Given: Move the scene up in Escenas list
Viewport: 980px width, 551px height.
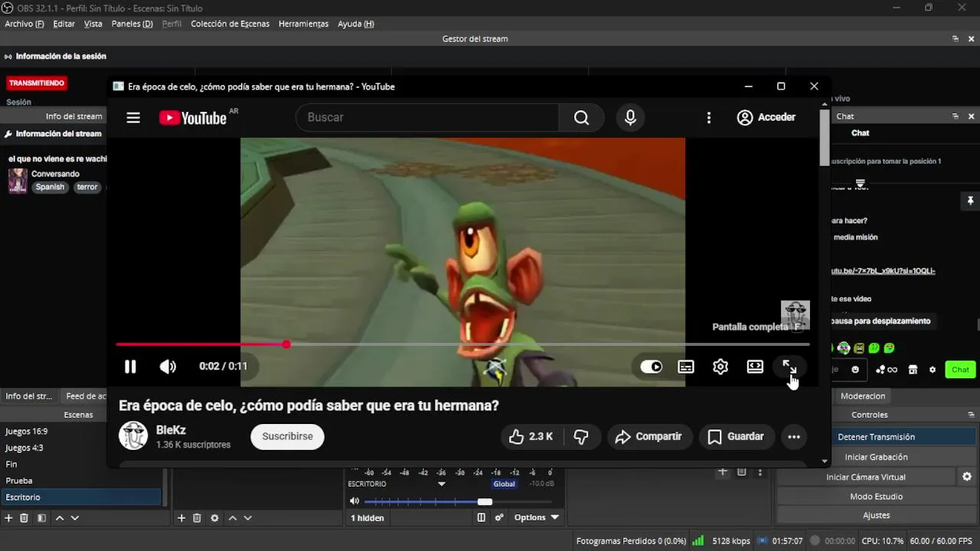Looking at the screenshot, I should click(x=60, y=518).
